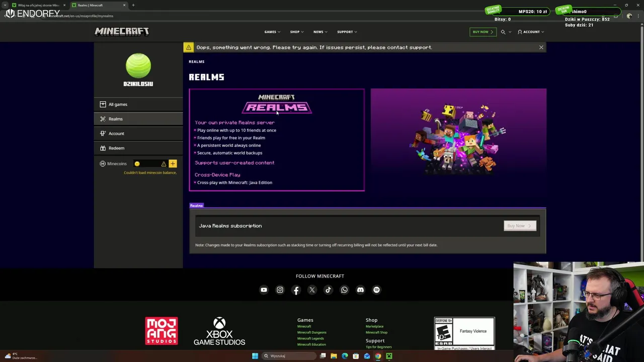The height and width of the screenshot is (362, 644).
Task: Click 'Java Realms subscription' text
Action: [x=230, y=226]
